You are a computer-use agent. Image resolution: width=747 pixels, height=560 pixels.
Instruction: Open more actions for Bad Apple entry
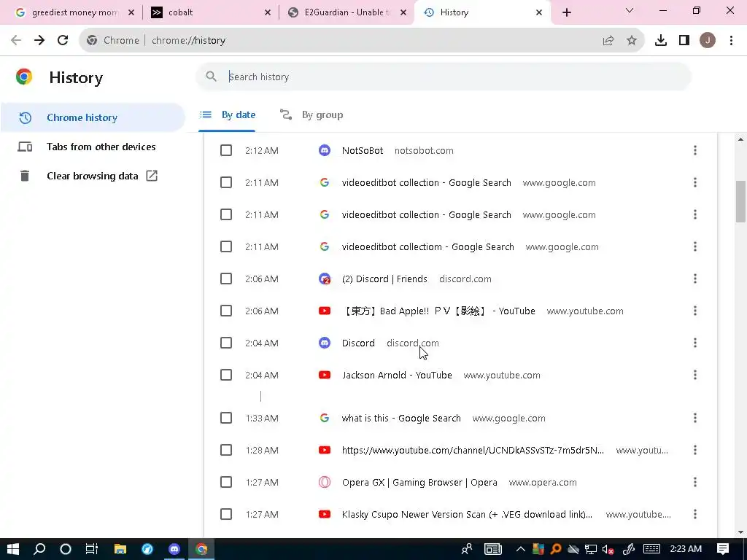tap(695, 311)
